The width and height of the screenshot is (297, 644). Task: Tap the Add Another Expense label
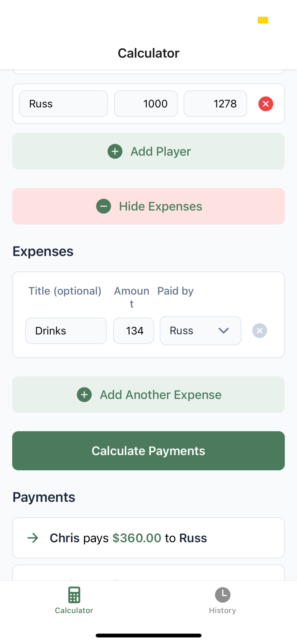tap(160, 395)
